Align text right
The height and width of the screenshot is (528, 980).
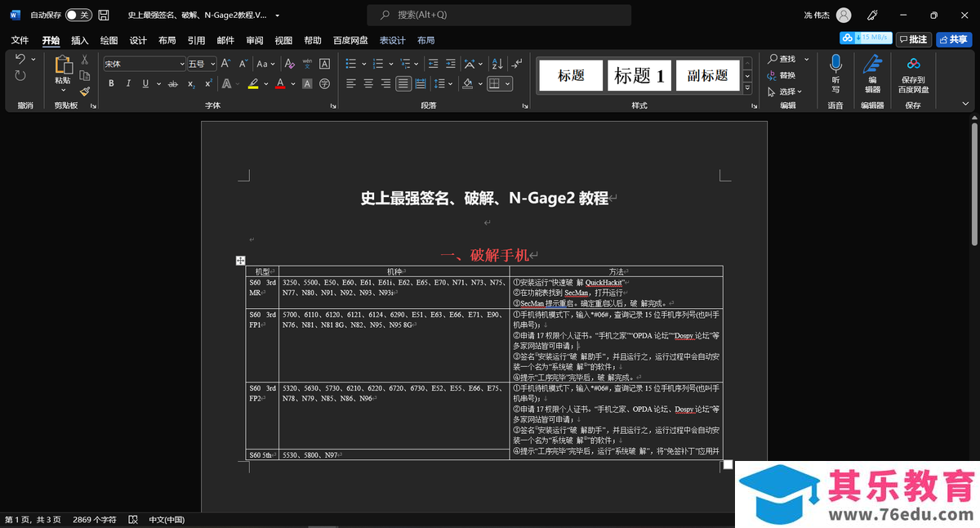(x=386, y=83)
